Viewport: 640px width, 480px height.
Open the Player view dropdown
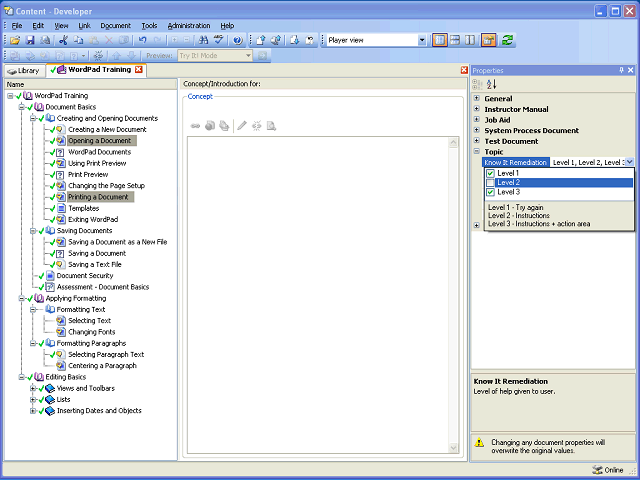coord(422,40)
